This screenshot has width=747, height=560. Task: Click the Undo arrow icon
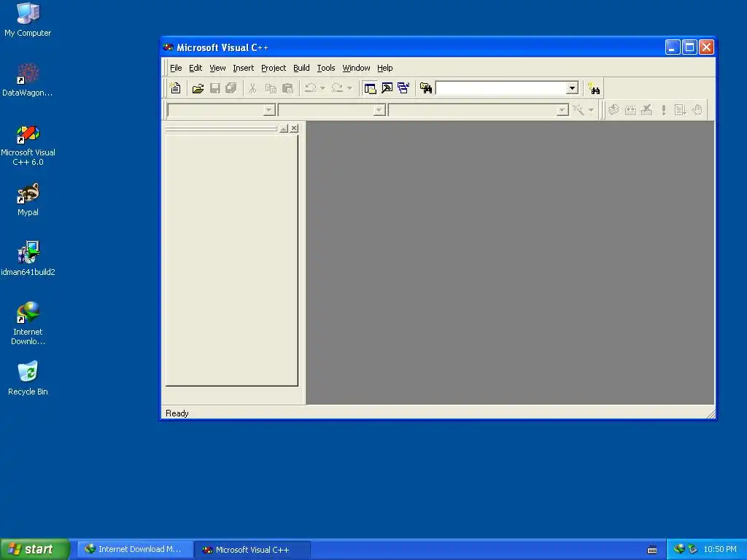(x=311, y=88)
